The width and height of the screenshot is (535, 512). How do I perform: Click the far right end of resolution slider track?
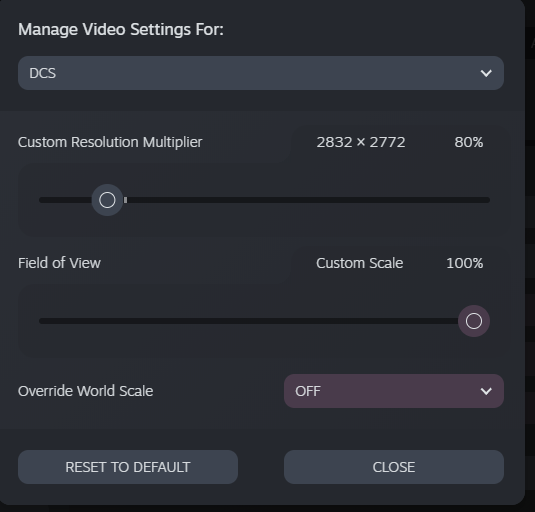(x=487, y=200)
